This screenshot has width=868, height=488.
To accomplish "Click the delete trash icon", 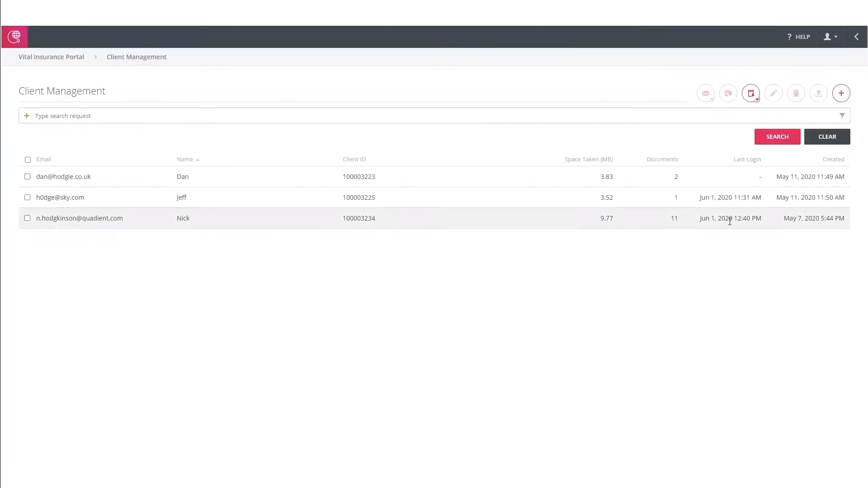I will pos(796,93).
